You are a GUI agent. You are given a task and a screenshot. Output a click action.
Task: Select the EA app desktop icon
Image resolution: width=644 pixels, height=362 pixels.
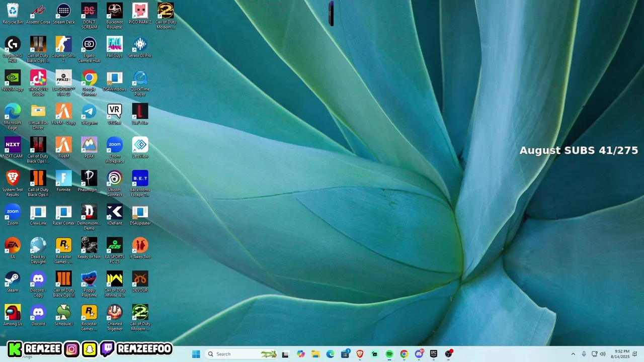coord(13,249)
